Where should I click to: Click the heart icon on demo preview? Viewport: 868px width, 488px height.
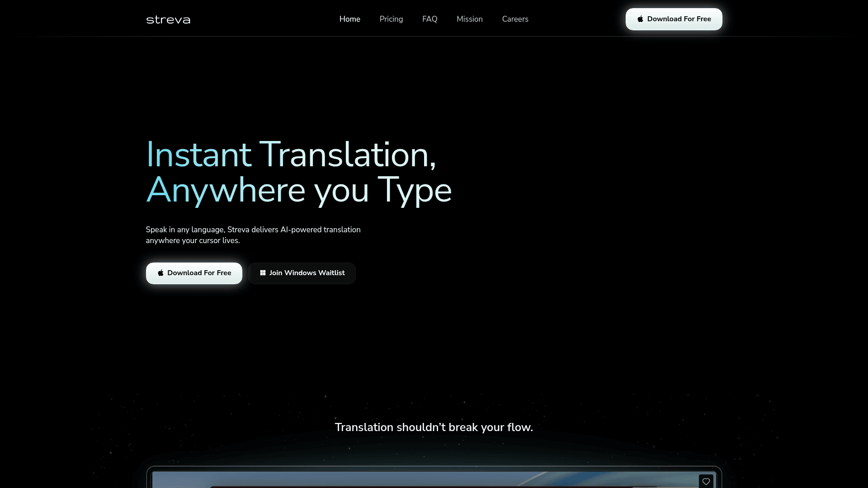[706, 482]
